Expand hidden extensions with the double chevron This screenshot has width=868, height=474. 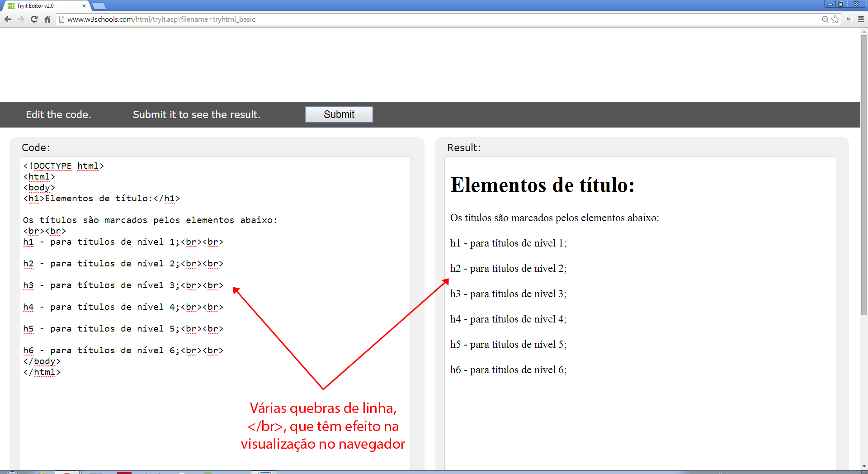849,19
